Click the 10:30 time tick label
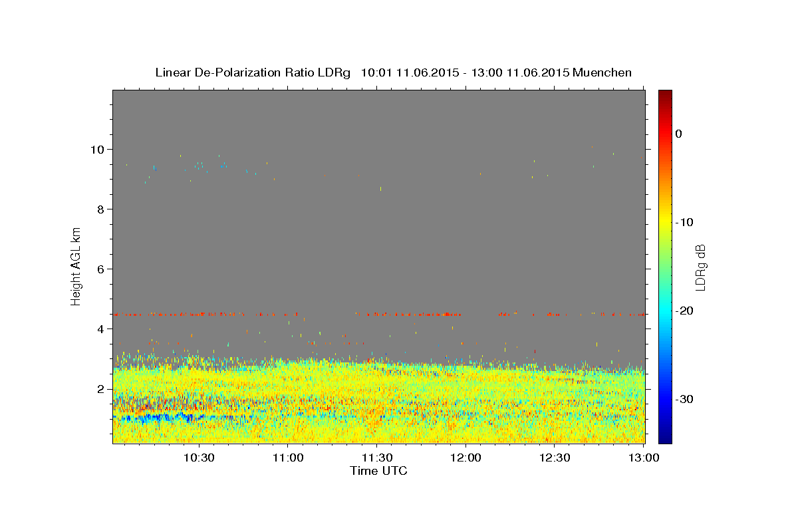The image size is (798, 532). (198, 458)
